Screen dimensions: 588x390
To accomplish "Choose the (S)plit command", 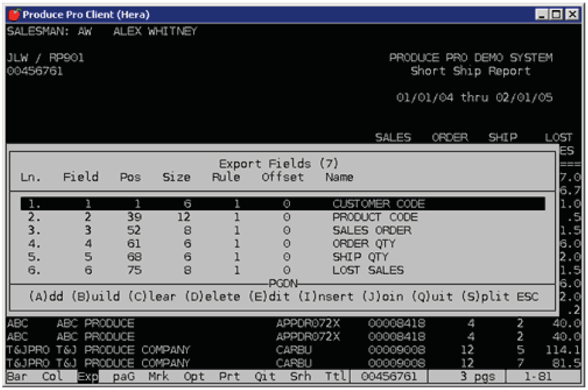I will click(x=486, y=297).
